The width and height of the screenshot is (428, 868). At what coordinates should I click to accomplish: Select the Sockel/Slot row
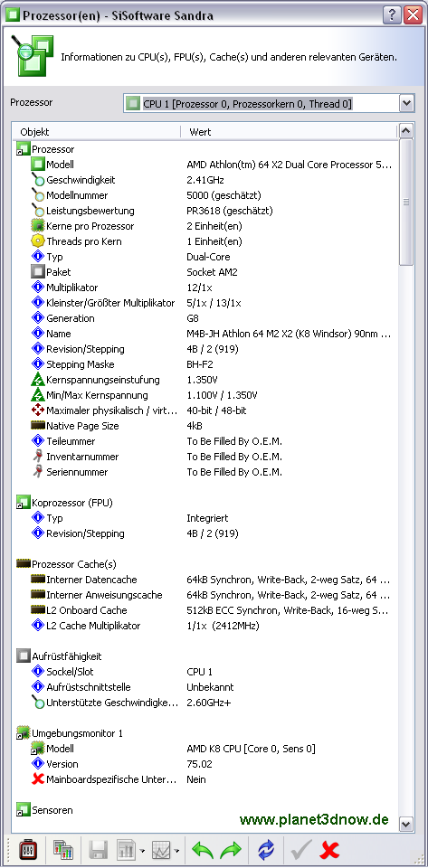(x=204, y=672)
